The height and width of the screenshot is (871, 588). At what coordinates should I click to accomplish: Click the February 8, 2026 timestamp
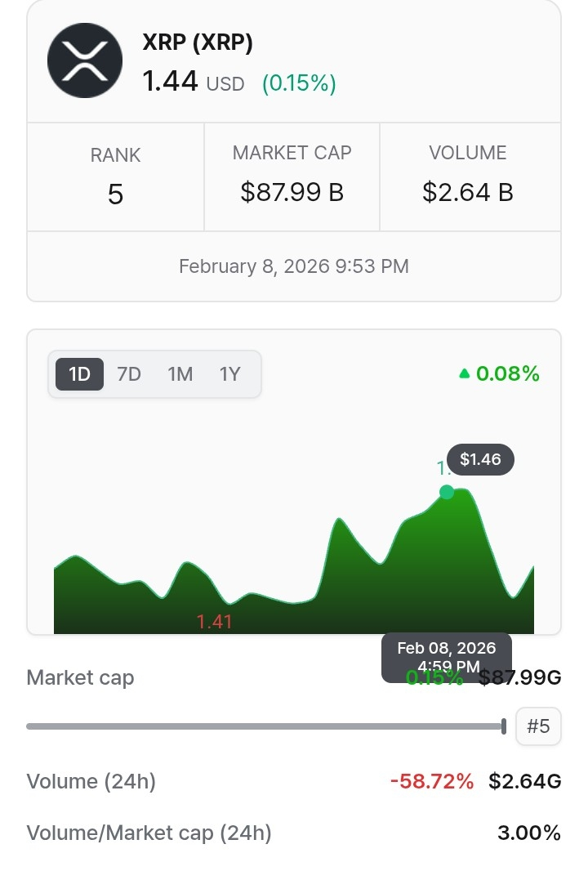pyautogui.click(x=294, y=266)
